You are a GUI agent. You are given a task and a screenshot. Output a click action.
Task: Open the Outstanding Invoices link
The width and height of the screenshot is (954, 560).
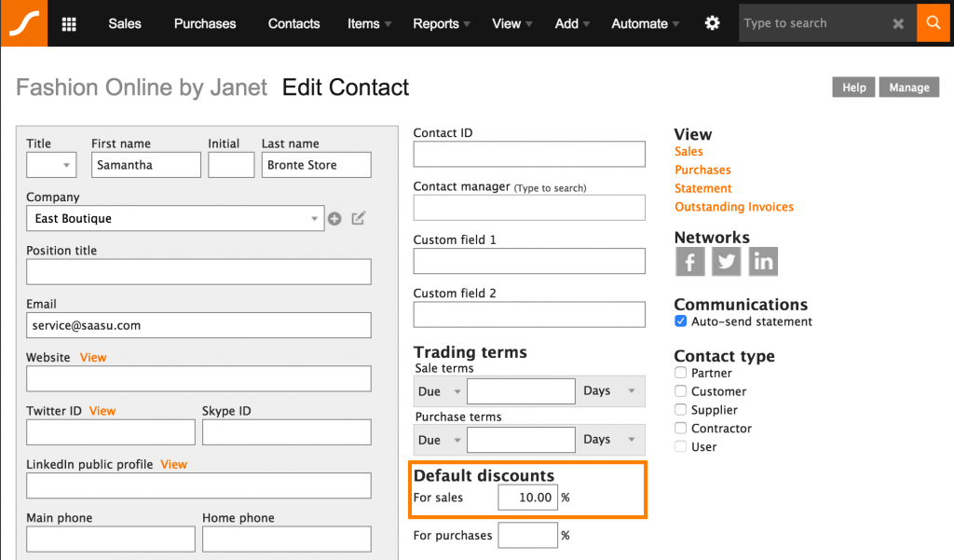(734, 207)
